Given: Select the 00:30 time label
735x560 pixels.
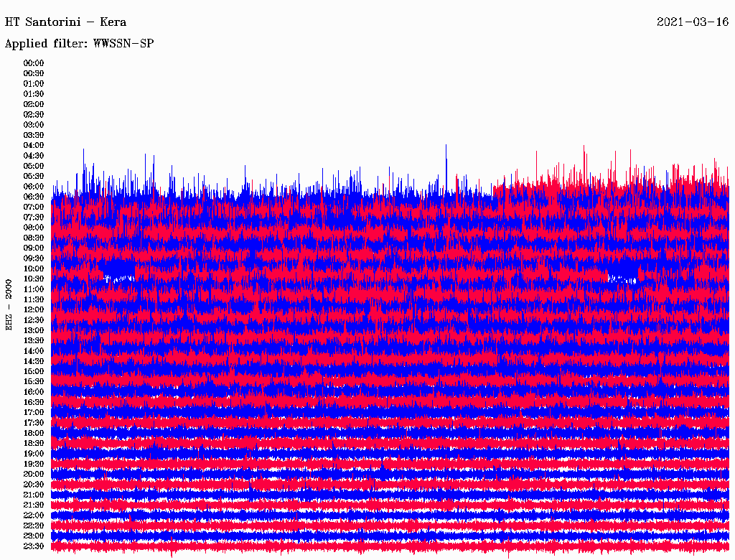Looking at the screenshot, I should (x=34, y=73).
